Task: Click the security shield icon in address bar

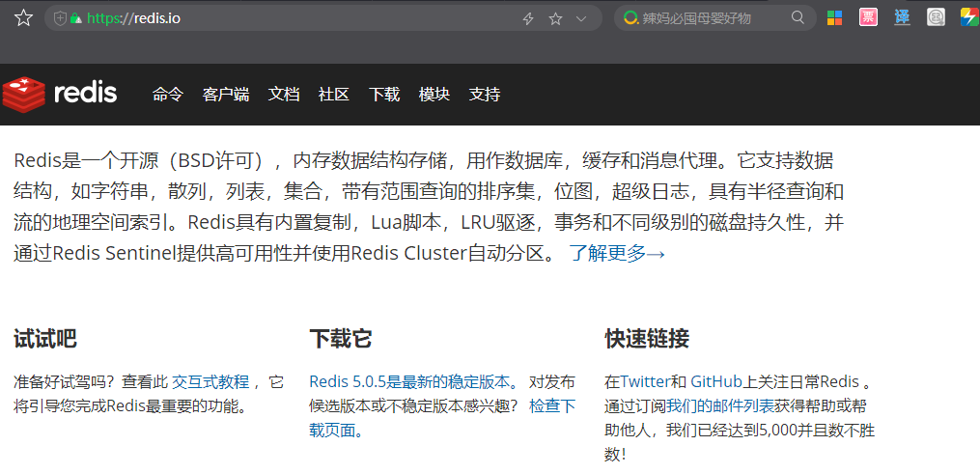Action: click(61, 18)
